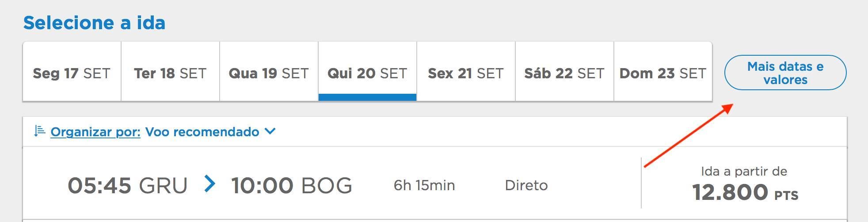
Task: Select the Seg 17 SET date tab
Action: (x=72, y=72)
